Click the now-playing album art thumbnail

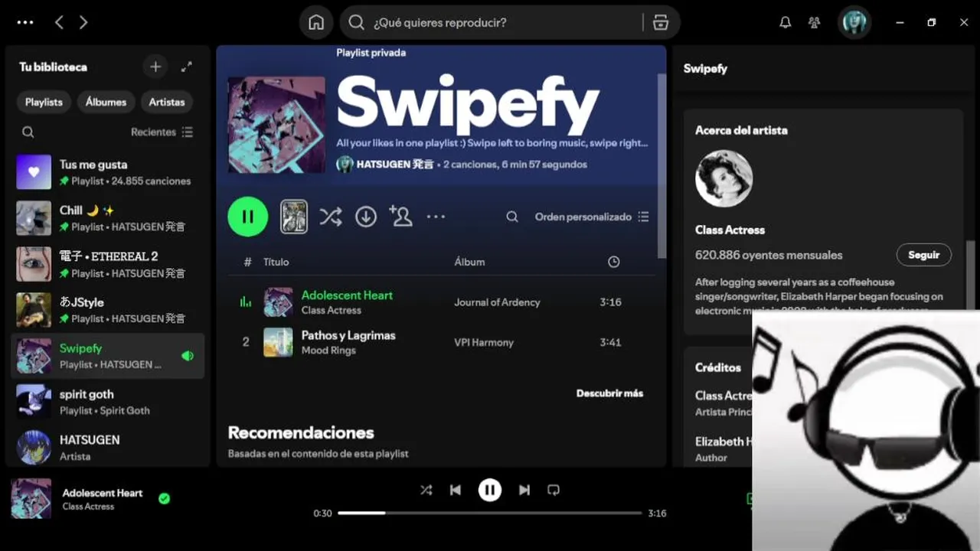[31, 498]
